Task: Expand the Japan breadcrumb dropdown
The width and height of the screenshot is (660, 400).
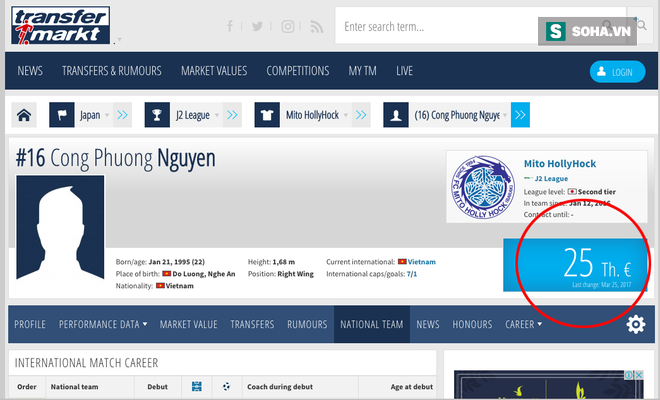Action: pos(107,115)
